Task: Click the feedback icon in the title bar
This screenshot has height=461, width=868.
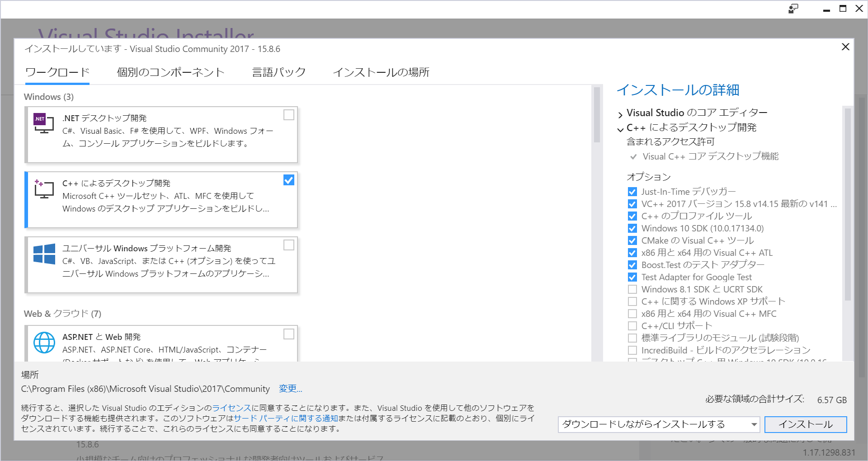Action: 793,9
